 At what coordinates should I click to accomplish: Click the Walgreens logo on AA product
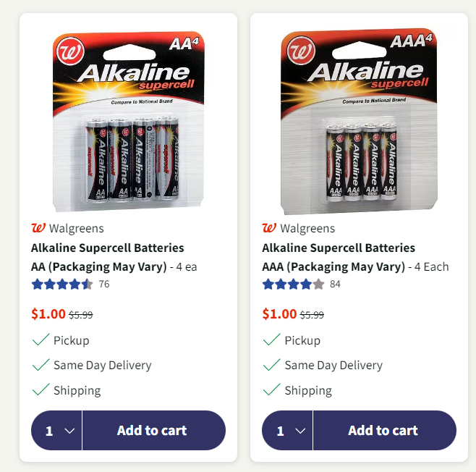(x=38, y=228)
